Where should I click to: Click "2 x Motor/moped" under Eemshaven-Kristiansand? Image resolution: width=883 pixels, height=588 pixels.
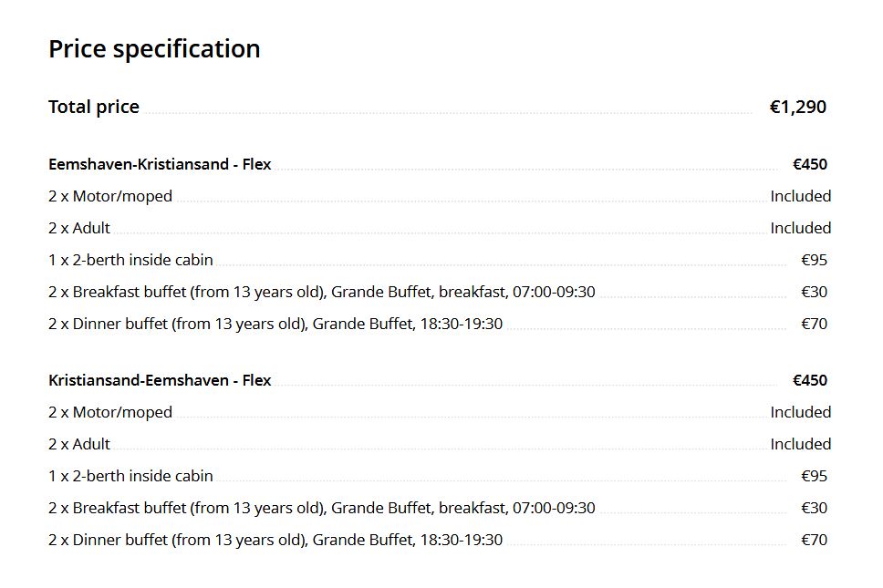click(110, 197)
